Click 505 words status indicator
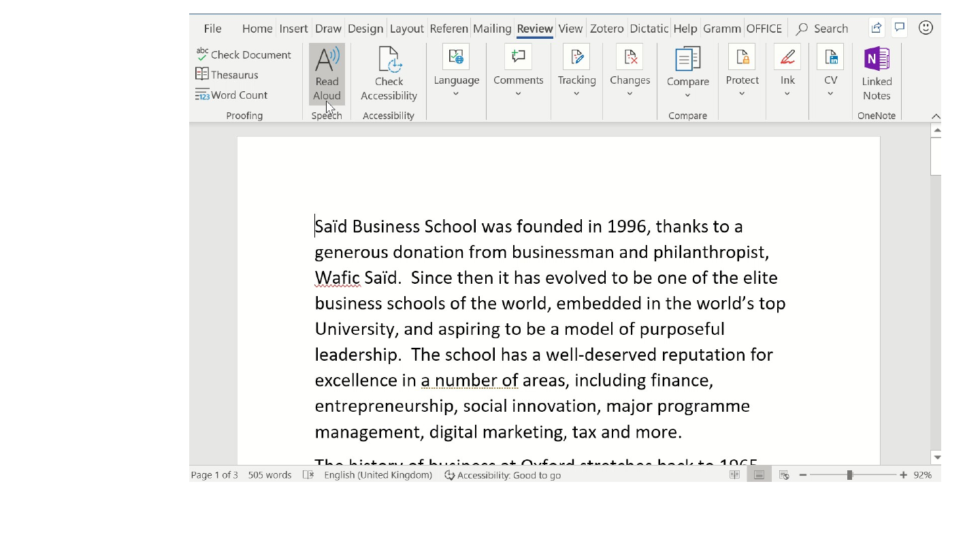Screen dimensions: 980x552 point(269,475)
